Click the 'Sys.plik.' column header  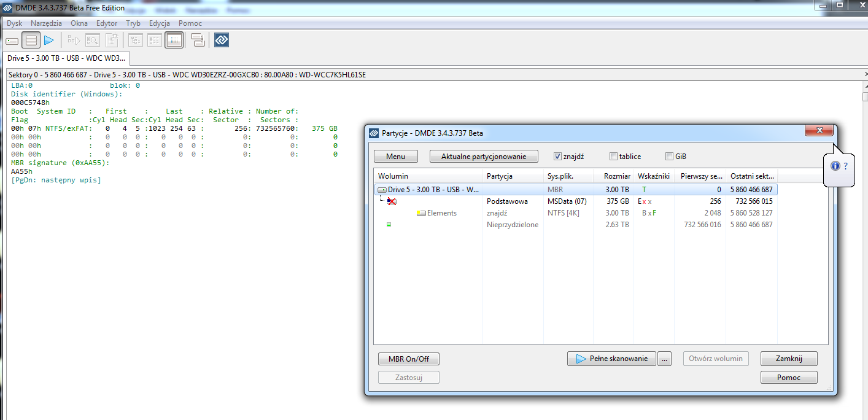click(568, 176)
